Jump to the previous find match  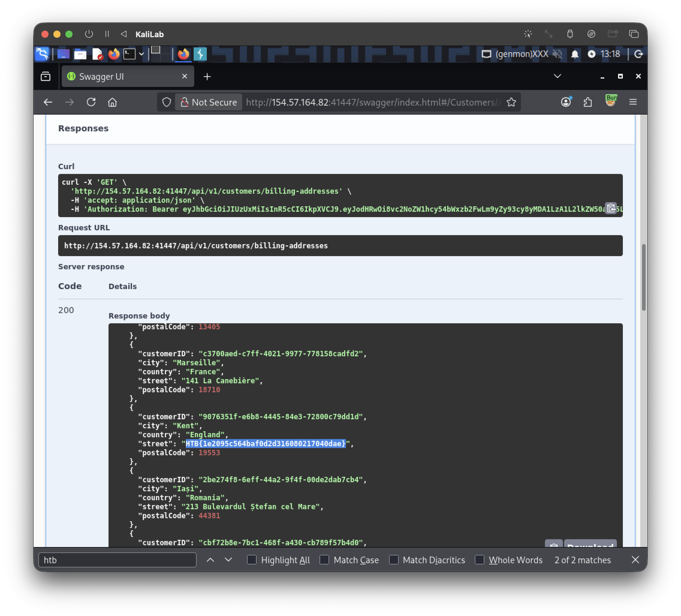210,560
